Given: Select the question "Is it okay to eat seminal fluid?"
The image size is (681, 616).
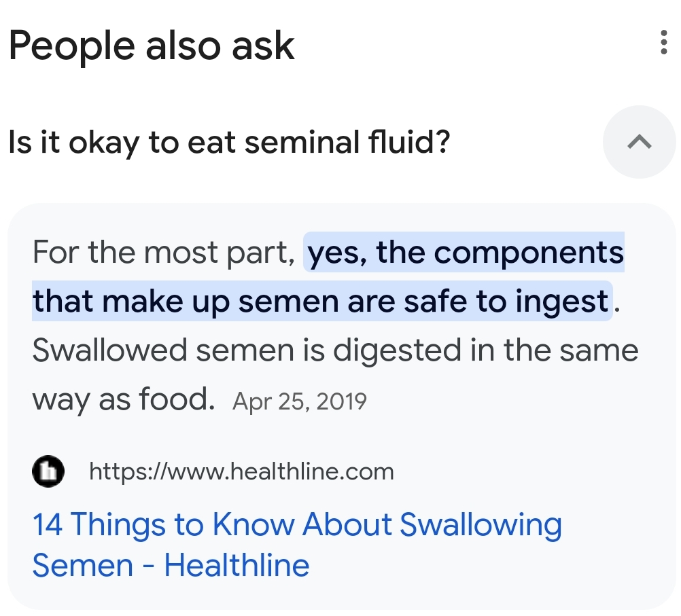Looking at the screenshot, I should point(229,143).
